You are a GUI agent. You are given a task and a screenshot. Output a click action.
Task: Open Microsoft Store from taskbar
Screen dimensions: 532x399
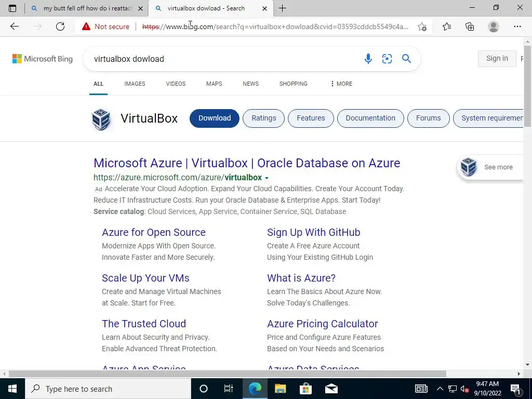pos(305,389)
